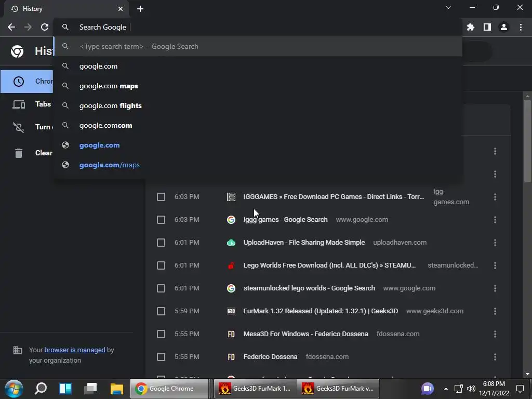The height and width of the screenshot is (399, 532).
Task: Open more actions for FurMark 1.32 entry
Action: click(495, 311)
